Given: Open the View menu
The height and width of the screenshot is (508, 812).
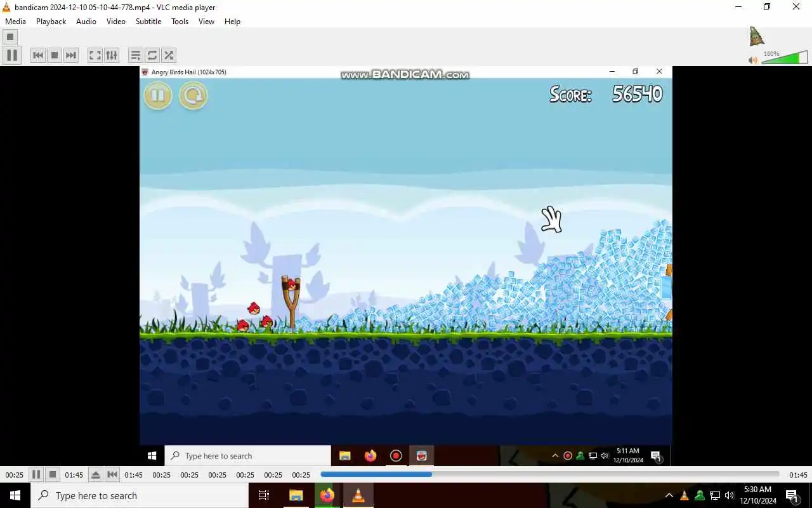Looking at the screenshot, I should [x=206, y=21].
